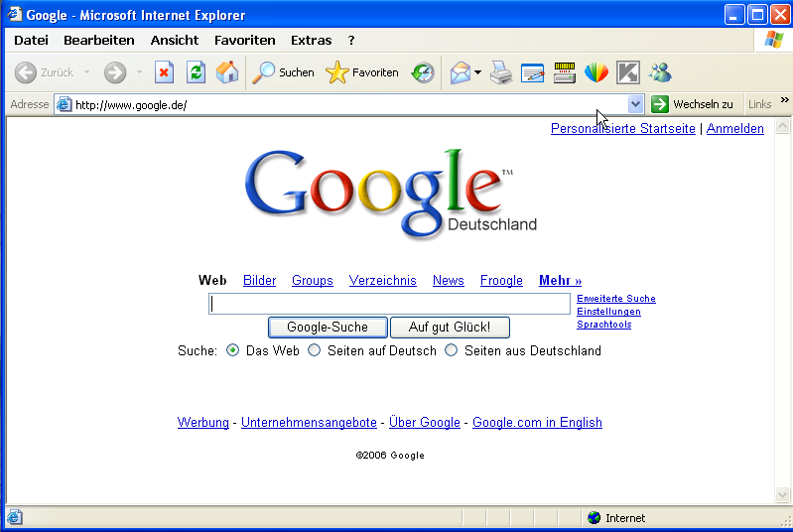
Task: Click the Google search text field
Action: point(389,304)
